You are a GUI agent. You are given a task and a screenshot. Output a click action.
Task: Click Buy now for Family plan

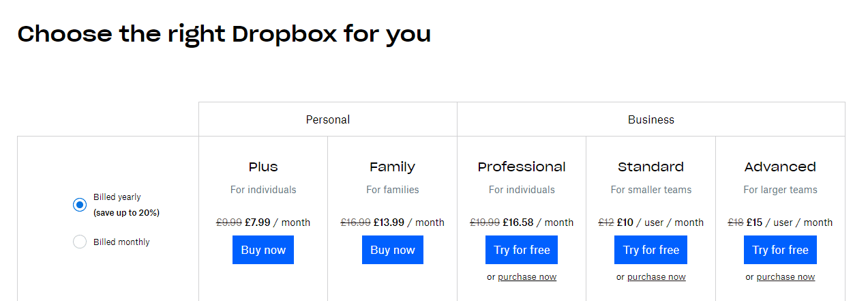[x=393, y=250]
